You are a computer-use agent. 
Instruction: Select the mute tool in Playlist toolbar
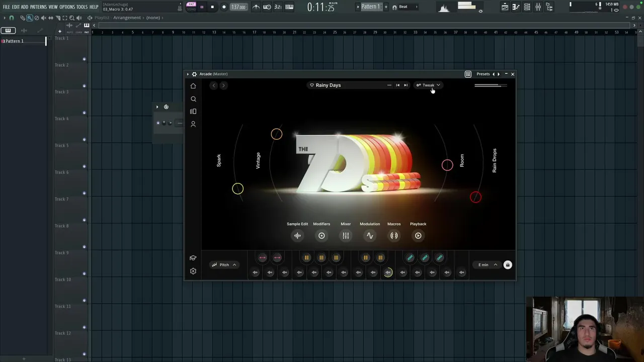coord(44,18)
